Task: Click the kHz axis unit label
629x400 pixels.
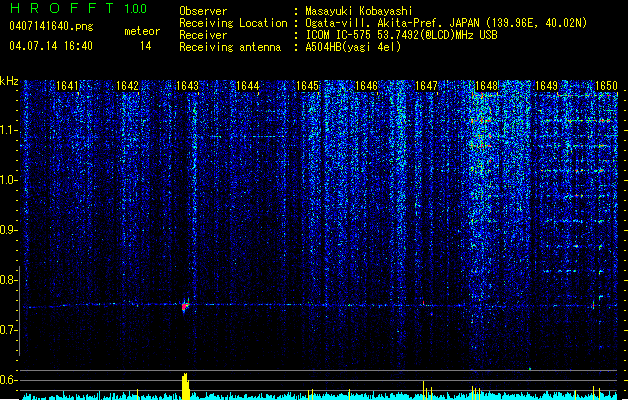Action: click(x=9, y=81)
